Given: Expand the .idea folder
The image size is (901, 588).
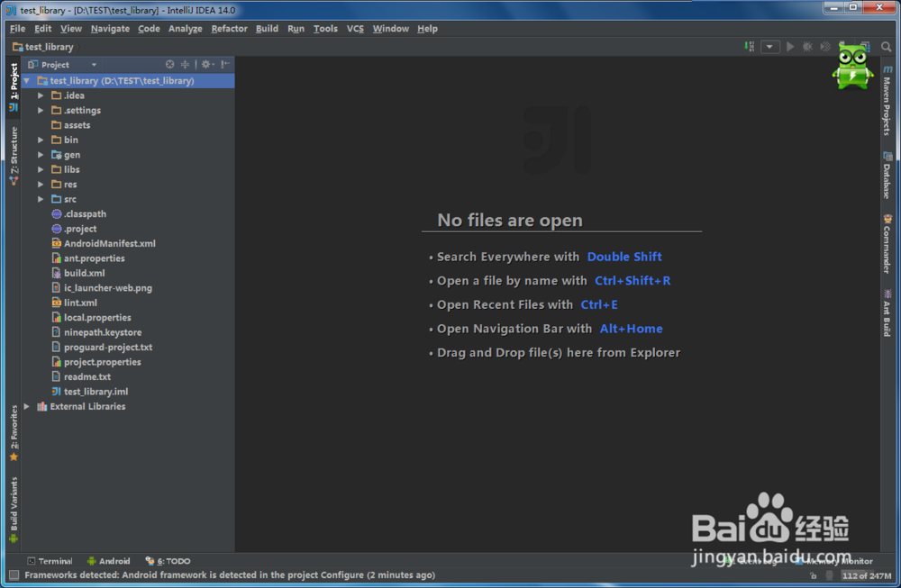Looking at the screenshot, I should point(41,95).
